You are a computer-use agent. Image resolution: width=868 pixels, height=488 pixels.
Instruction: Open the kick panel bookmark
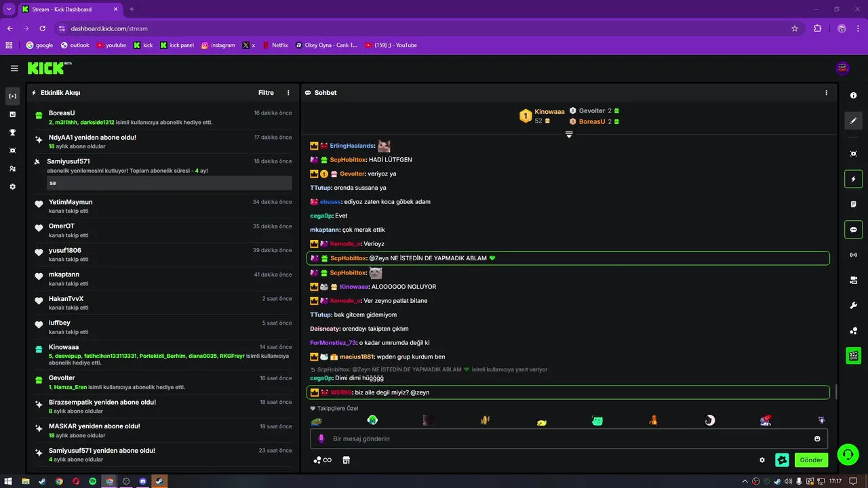[177, 45]
